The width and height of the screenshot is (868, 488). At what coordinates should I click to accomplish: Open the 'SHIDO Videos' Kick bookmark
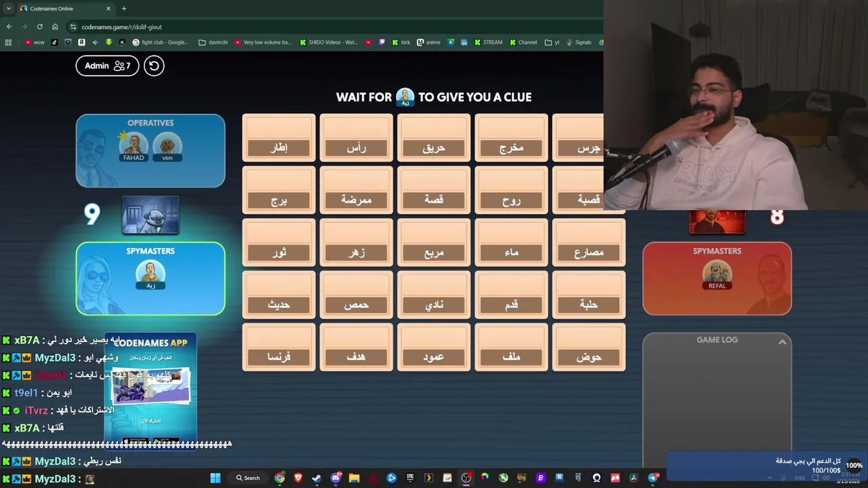pos(328,42)
